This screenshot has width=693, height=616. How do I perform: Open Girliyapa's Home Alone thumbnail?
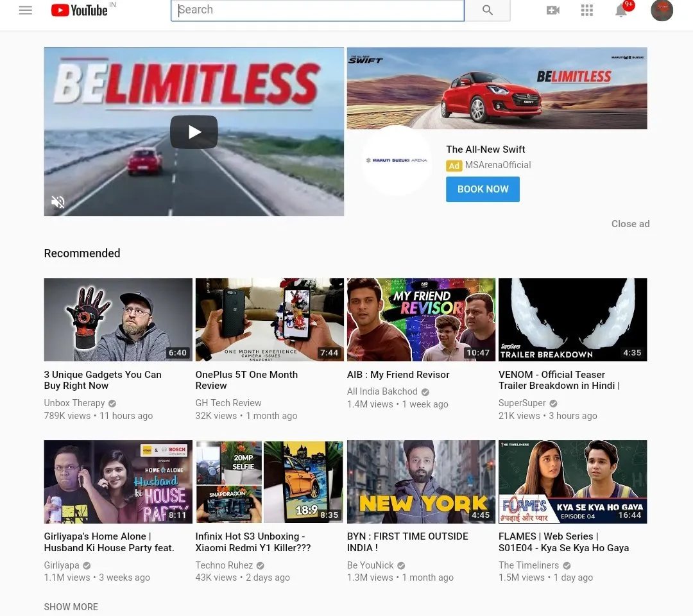click(118, 482)
